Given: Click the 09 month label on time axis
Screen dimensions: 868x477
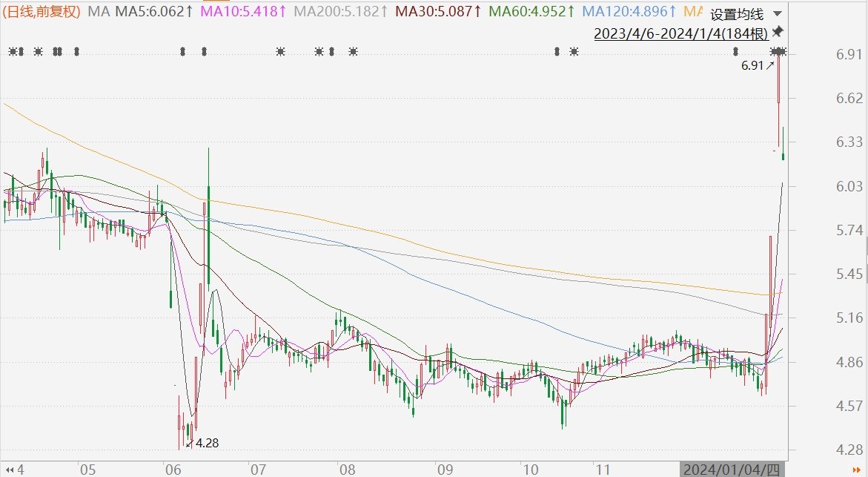Looking at the screenshot, I should click(445, 470).
